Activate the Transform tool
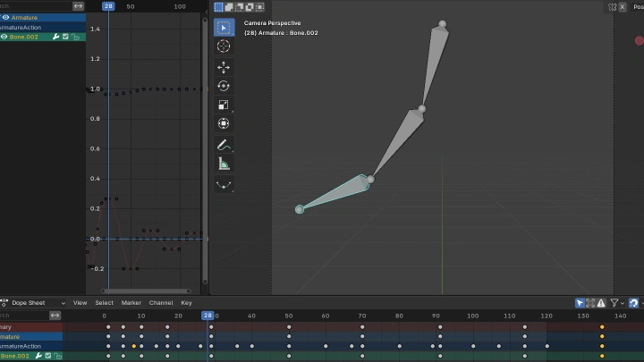The image size is (644, 362). [x=224, y=123]
